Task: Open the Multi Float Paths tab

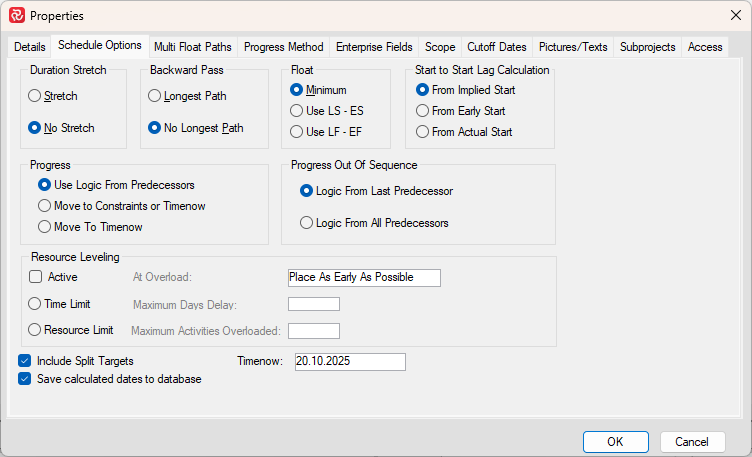Action: [194, 47]
